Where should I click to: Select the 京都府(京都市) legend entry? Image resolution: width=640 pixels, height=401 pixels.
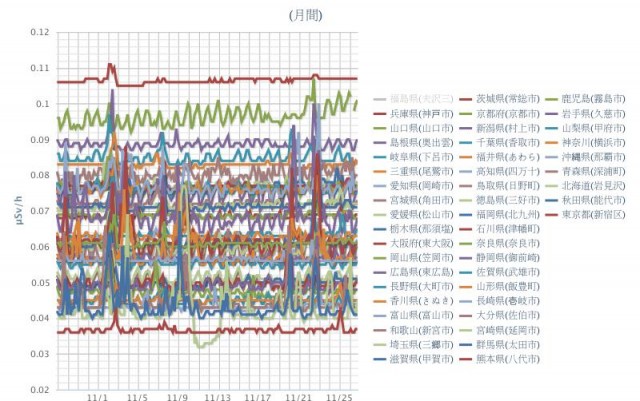point(500,114)
